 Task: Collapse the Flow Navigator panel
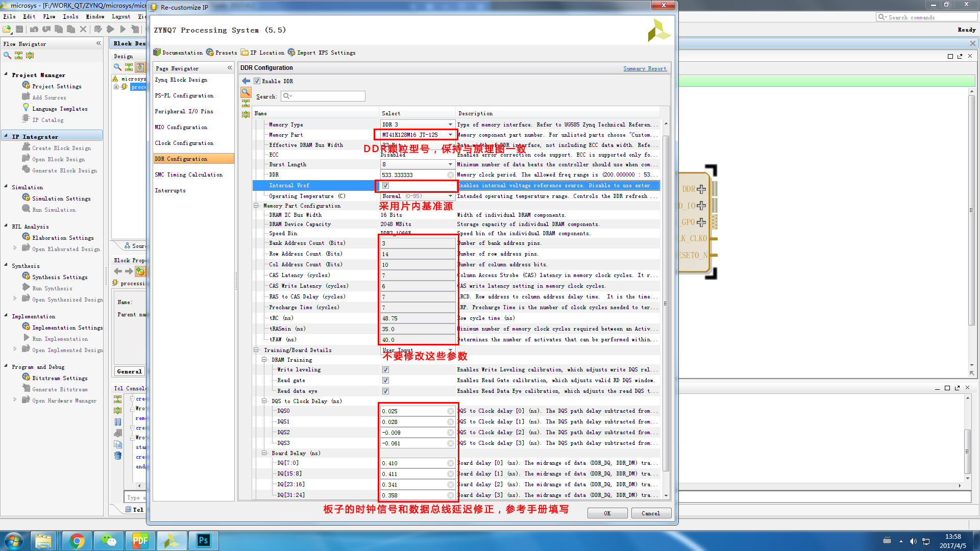coord(99,43)
